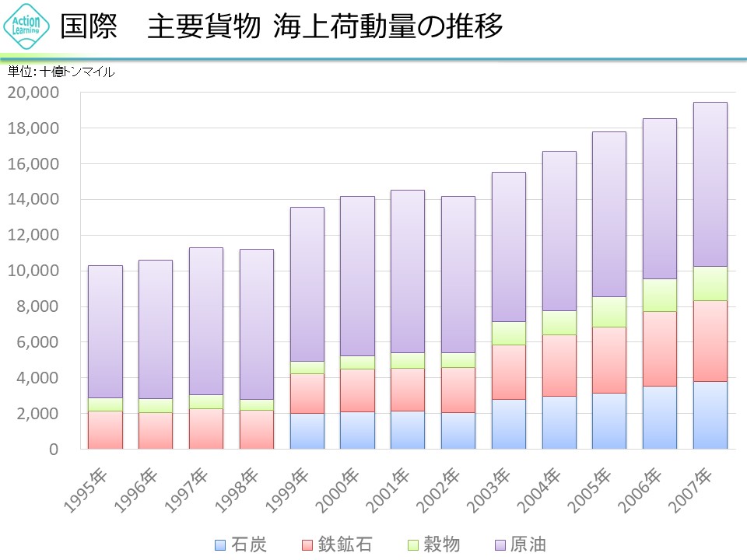
Task: Click the green 穀物 legend swatch
Action: pos(410,544)
